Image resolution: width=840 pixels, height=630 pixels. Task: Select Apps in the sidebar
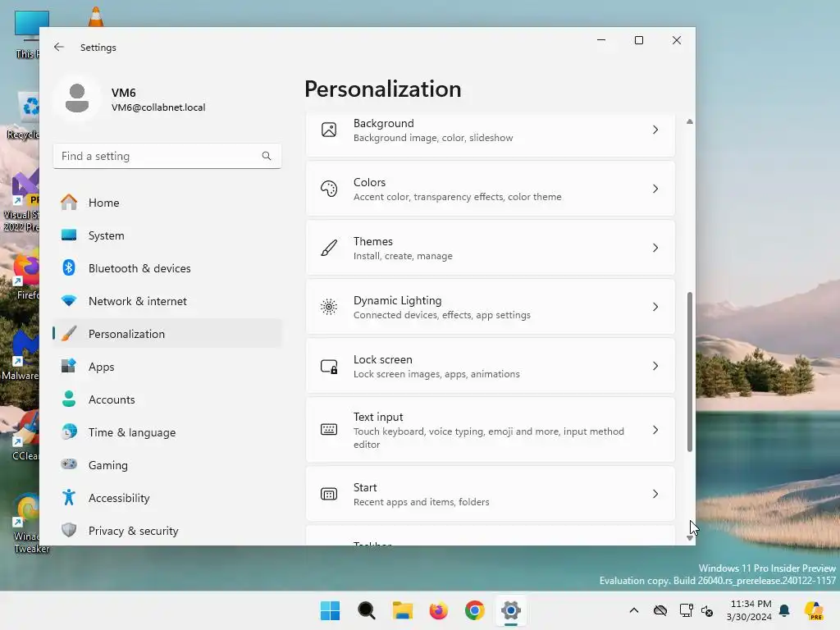pyautogui.click(x=167, y=367)
